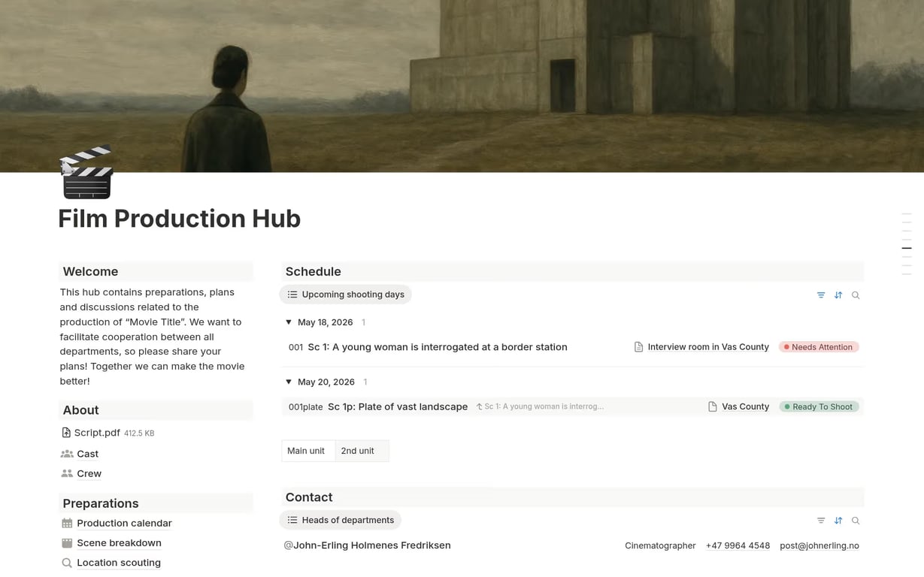Switch to the 2nd unit tab
Screen dimensions: 924x577
point(357,451)
